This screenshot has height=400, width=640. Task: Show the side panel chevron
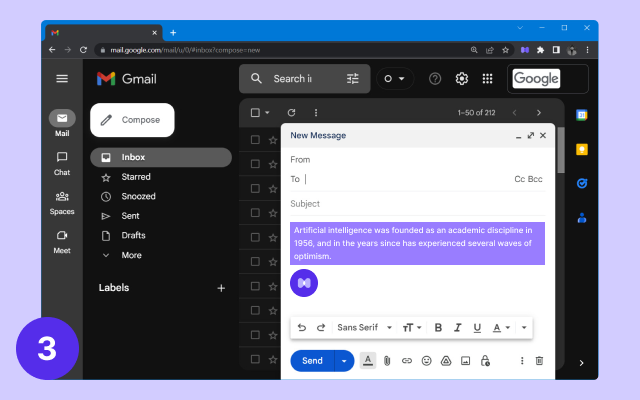click(581, 363)
